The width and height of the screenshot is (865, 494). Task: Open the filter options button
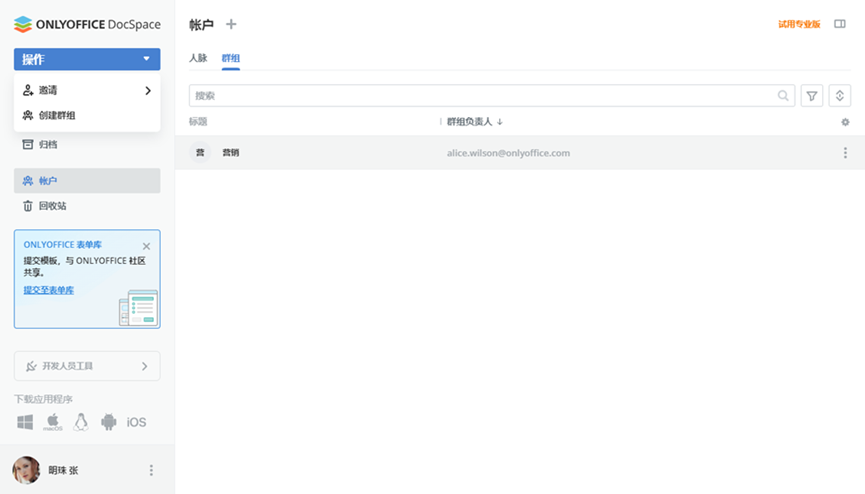(812, 95)
